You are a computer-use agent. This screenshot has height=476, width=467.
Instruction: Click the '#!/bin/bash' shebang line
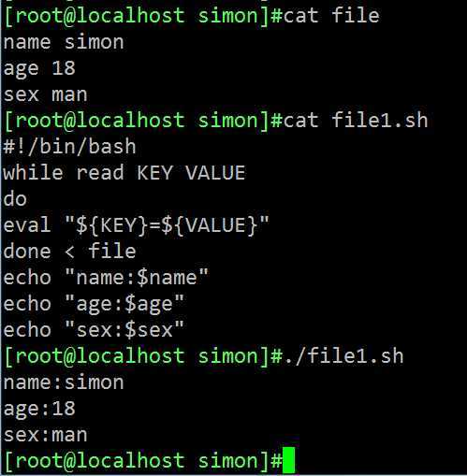click(70, 147)
